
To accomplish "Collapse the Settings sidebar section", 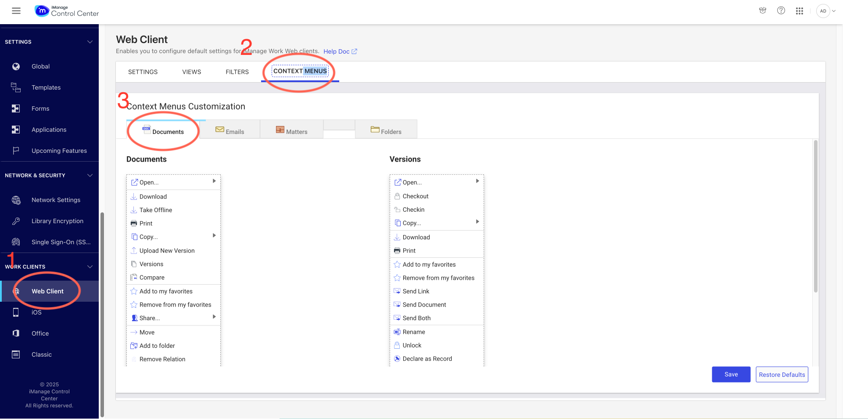I will pos(90,42).
